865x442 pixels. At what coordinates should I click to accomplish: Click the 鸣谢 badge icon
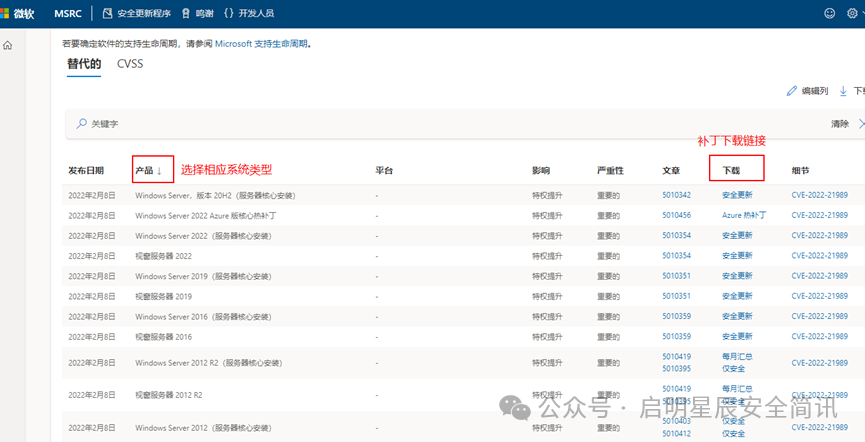[187, 13]
